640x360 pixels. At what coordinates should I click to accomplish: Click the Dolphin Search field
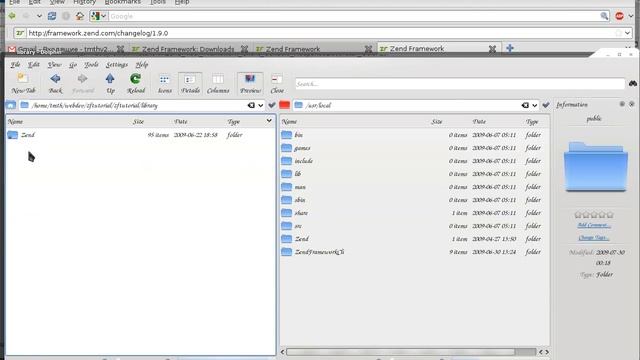tap(460, 84)
